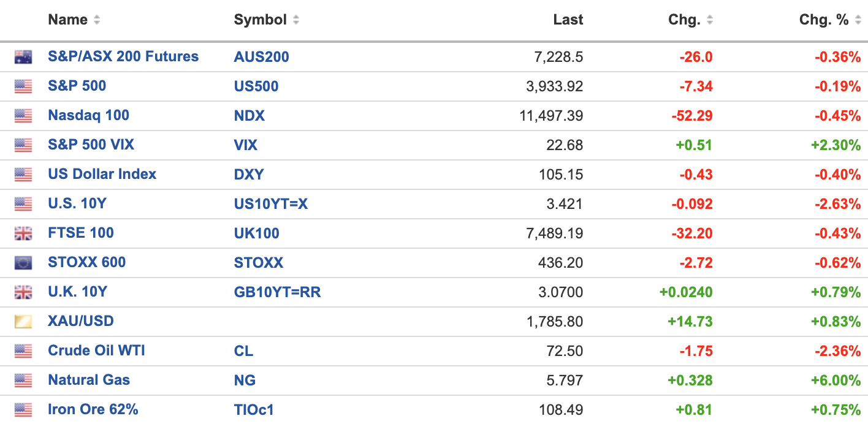The image size is (868, 424).
Task: Click the EU flag next to STOXX 600
Action: click(x=23, y=263)
